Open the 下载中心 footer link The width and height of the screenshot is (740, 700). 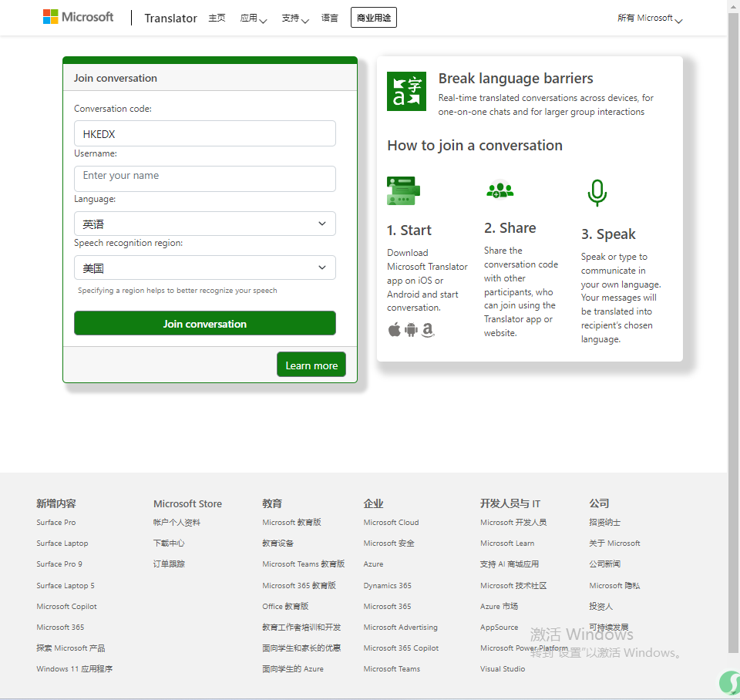169,543
